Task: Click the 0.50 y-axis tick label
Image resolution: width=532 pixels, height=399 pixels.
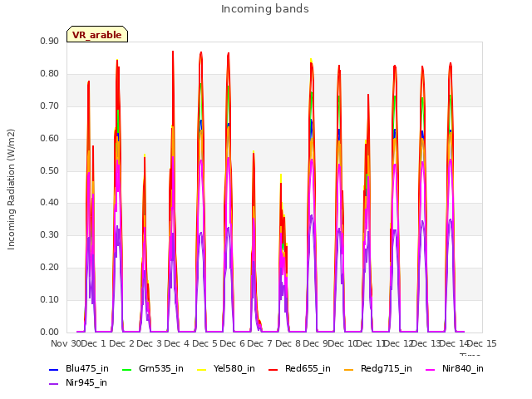Action: 50,170
